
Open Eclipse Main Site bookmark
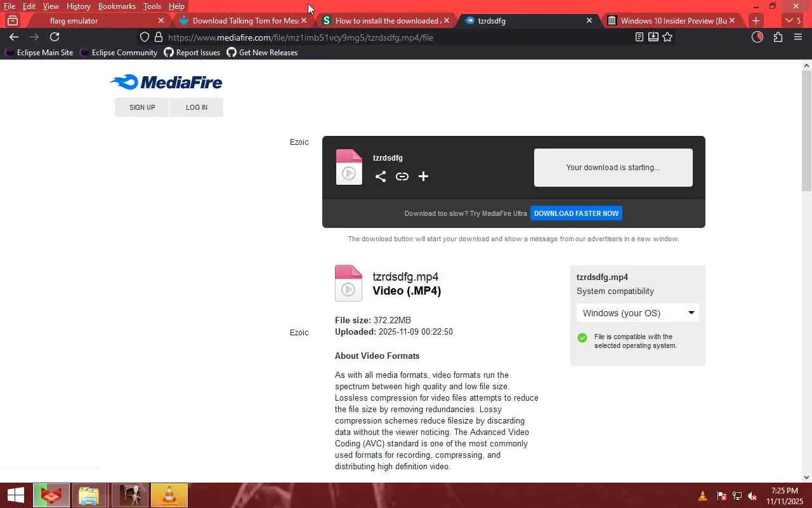click(x=39, y=53)
